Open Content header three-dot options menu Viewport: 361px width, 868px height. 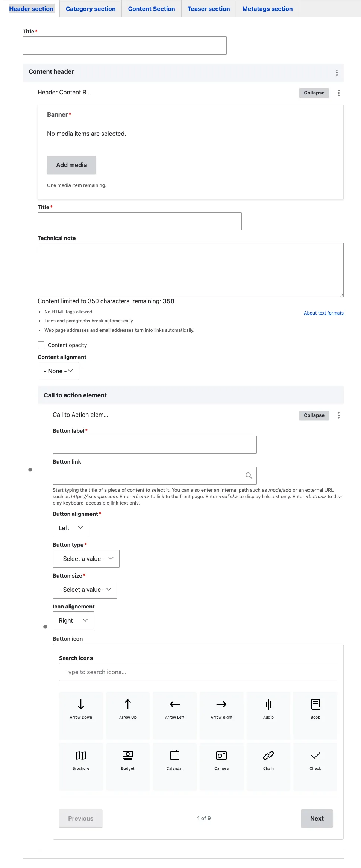point(337,73)
